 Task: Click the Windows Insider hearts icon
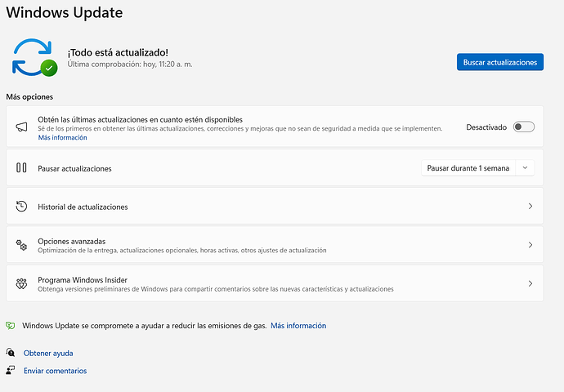(21, 283)
